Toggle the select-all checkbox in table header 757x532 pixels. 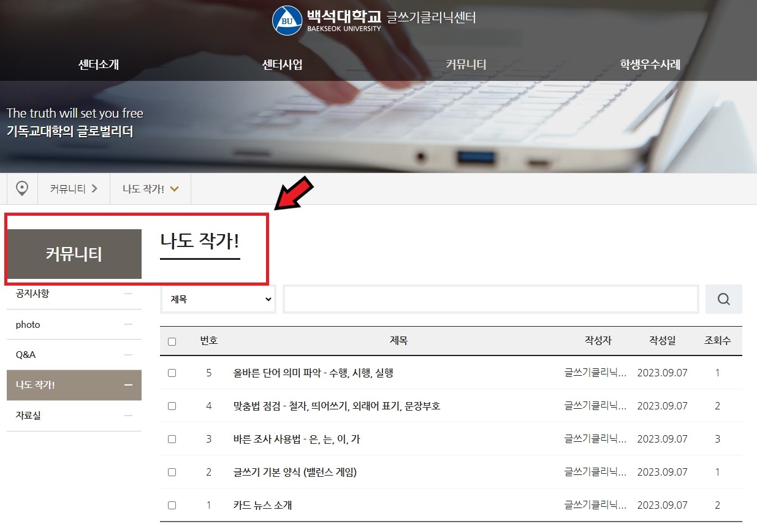click(172, 341)
